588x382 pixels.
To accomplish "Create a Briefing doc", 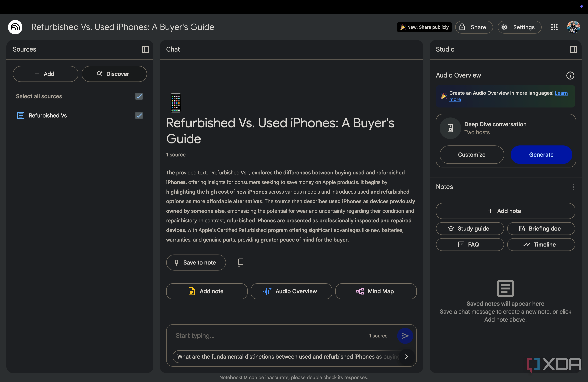I will (x=541, y=229).
